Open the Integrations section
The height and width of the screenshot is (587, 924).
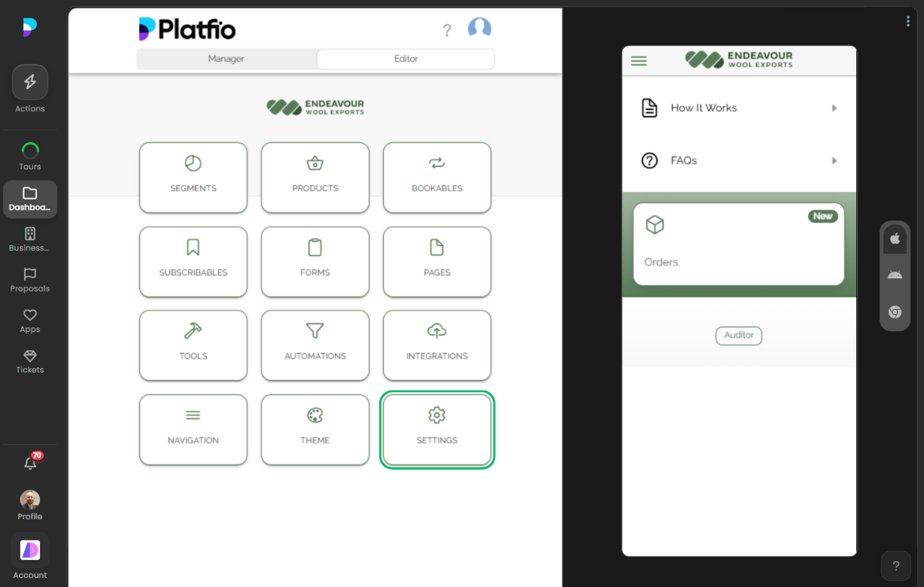(436, 345)
